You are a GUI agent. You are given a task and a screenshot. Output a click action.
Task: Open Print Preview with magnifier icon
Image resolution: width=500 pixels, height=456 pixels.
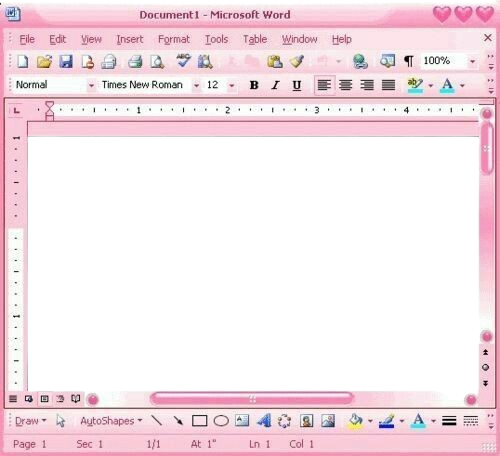point(157,61)
